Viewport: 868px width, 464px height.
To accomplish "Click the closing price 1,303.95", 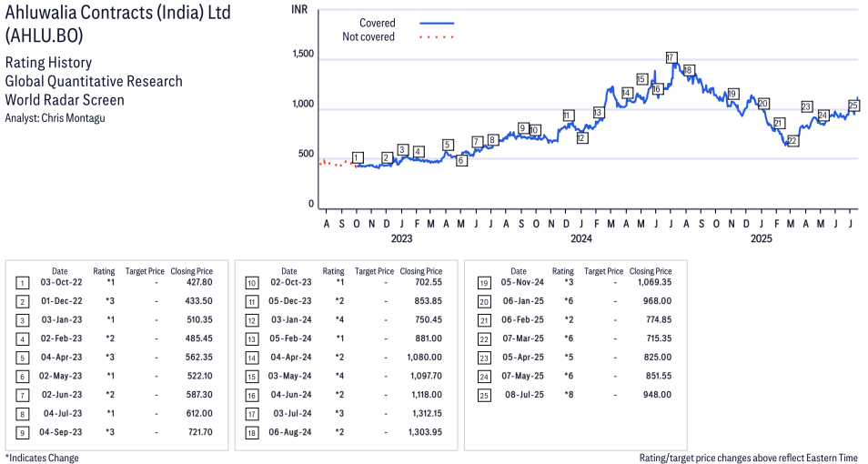I will 427,432.
